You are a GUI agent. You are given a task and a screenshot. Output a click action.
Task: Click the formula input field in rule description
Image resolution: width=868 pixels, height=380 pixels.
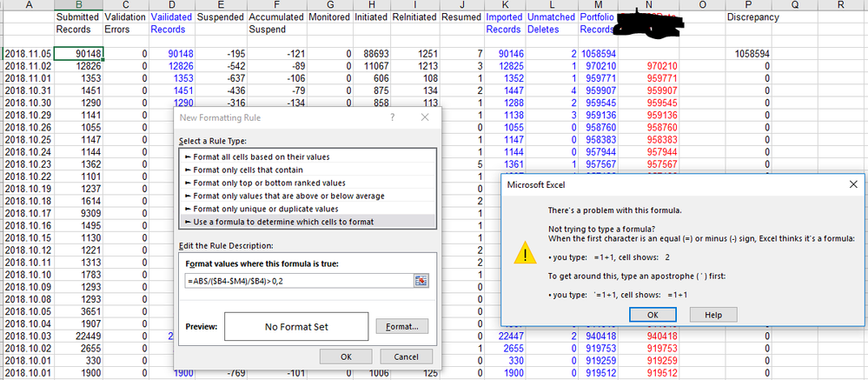(x=301, y=281)
